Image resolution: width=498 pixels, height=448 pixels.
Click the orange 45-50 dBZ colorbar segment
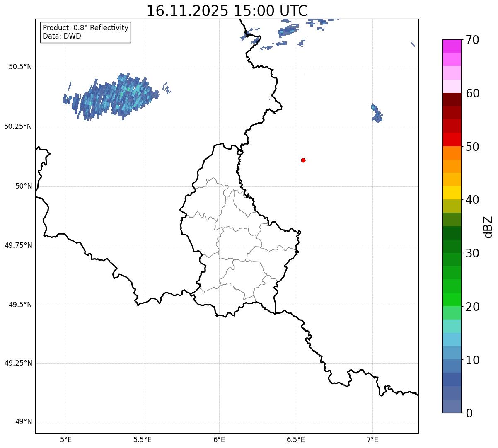452,153
